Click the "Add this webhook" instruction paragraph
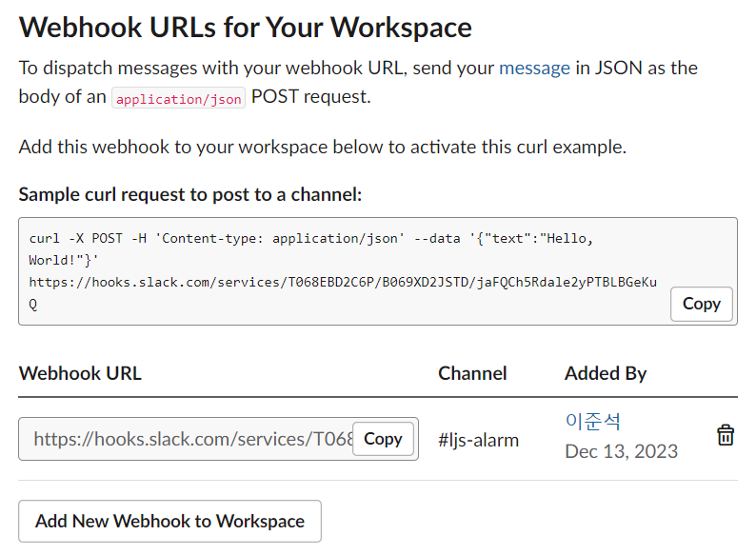The height and width of the screenshot is (555, 756). coord(323,147)
